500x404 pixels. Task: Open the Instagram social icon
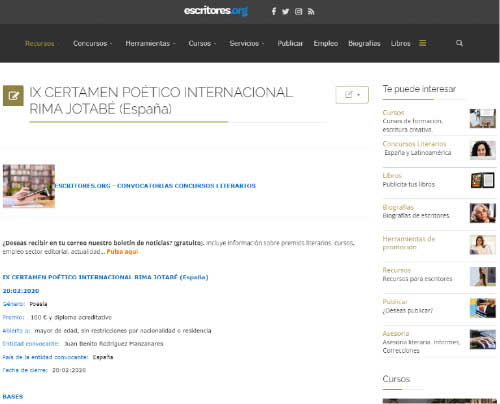[298, 12]
